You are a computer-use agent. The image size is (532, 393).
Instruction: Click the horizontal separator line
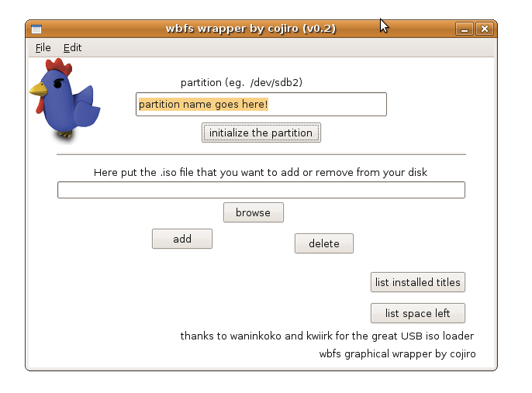[x=261, y=154]
